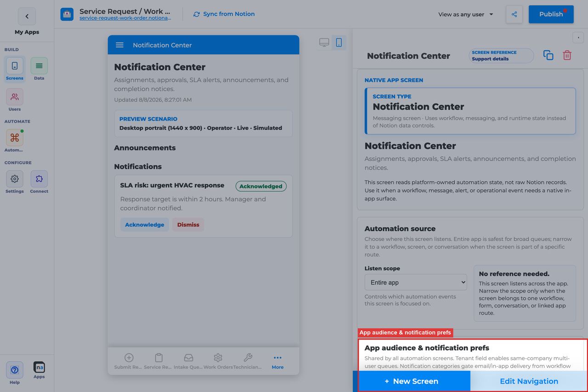
Task: Duplicate the Notification Center screen
Action: (548, 55)
